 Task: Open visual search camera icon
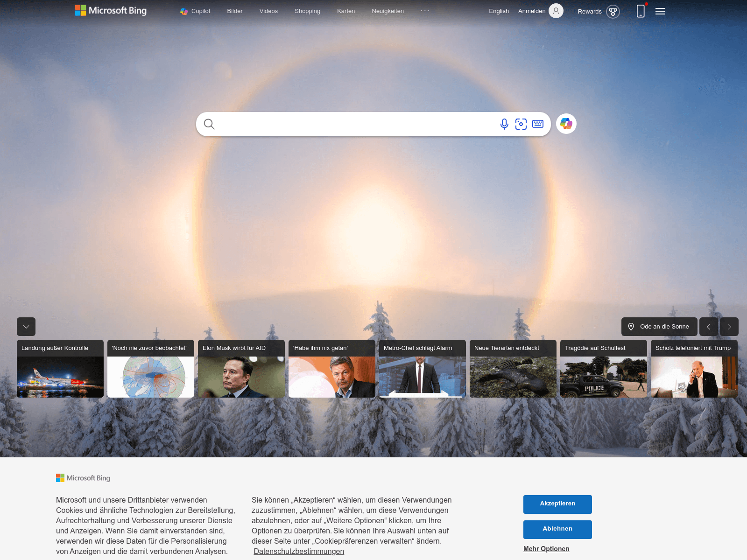coord(521,124)
